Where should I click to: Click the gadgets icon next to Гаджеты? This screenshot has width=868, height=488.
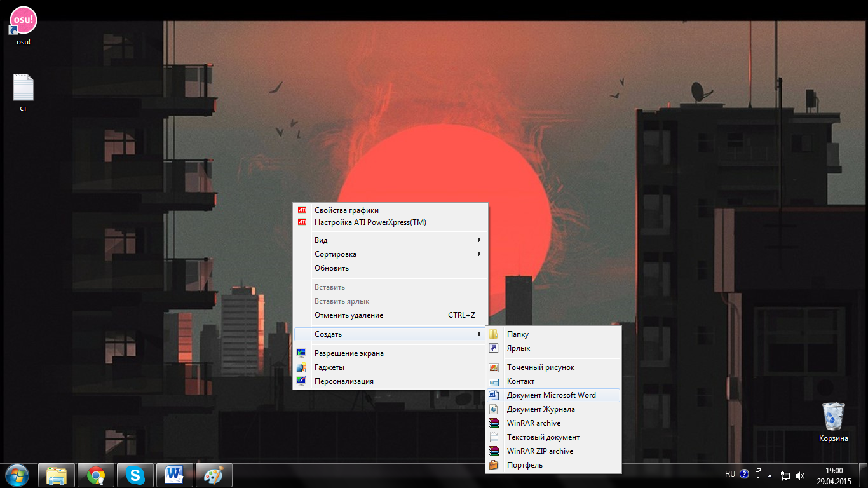point(301,367)
